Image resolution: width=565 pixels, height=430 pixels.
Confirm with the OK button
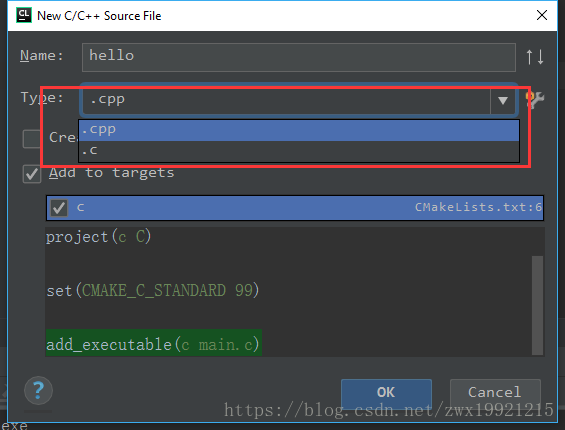[x=386, y=392]
